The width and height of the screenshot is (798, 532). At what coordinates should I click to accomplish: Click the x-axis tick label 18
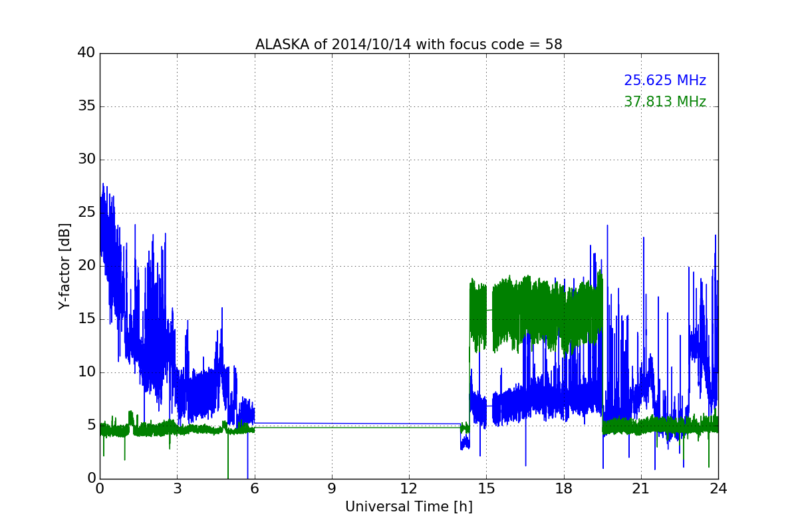(564, 489)
